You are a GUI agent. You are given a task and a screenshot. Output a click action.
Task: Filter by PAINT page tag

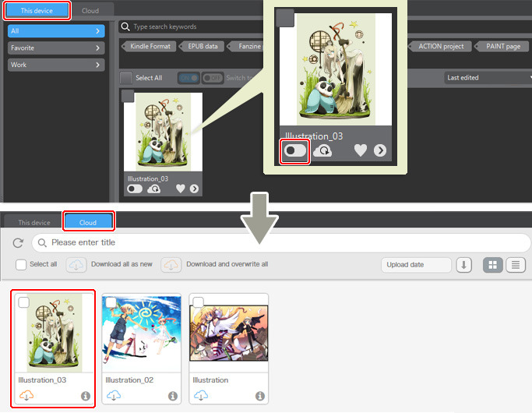pyautogui.click(x=502, y=46)
